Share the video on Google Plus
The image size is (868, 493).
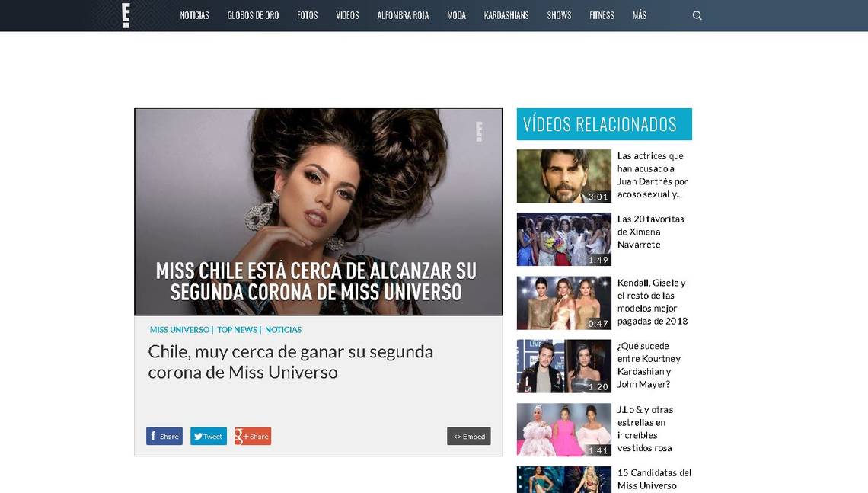pos(253,436)
